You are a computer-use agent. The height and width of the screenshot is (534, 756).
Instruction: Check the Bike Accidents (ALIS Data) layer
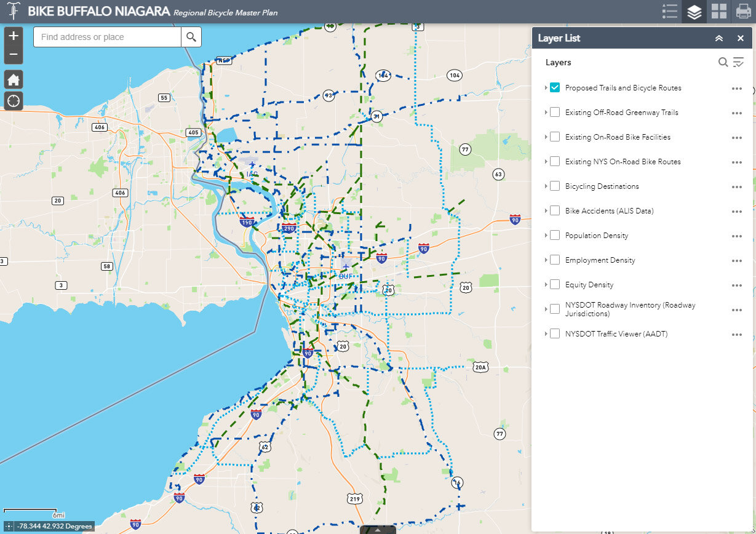click(x=554, y=210)
